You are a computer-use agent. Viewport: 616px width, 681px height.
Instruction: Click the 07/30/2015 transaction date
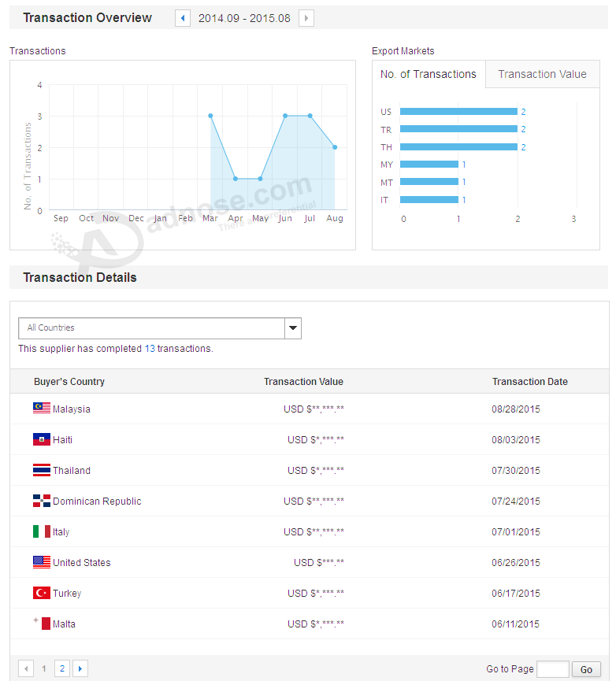coord(516,471)
